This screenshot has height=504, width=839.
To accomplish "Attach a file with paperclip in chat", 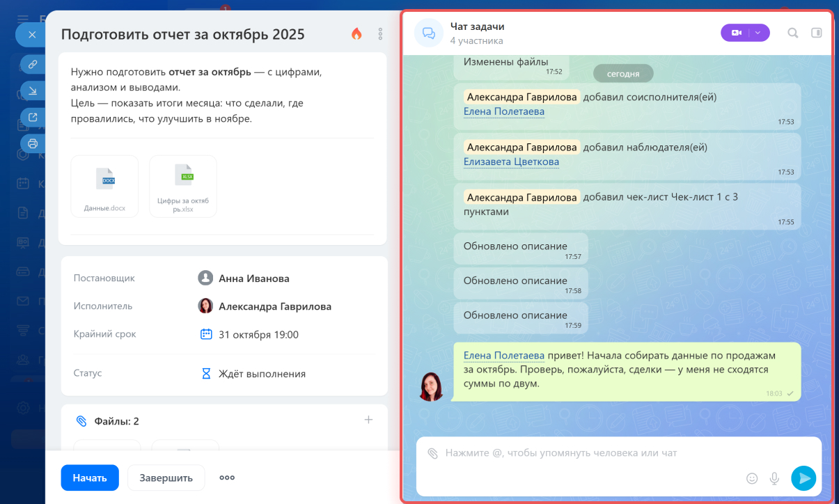I will 432,453.
